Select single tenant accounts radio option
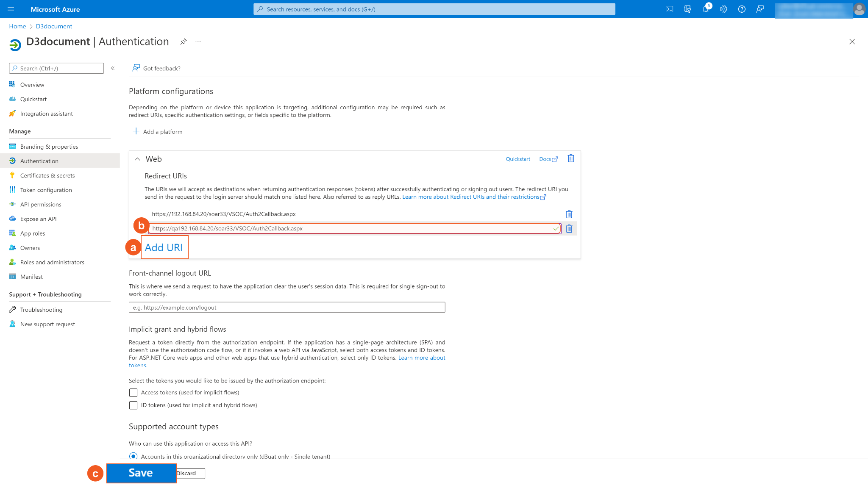The height and width of the screenshot is (488, 868). click(133, 456)
